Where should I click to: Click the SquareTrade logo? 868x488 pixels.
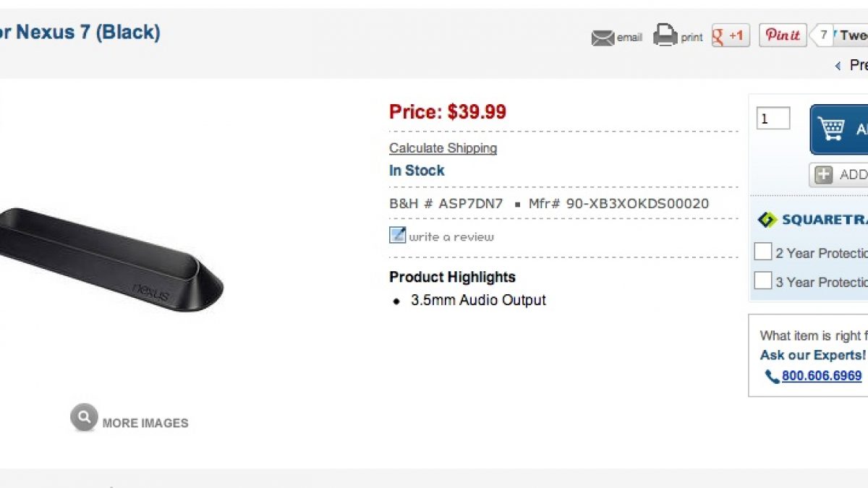pyautogui.click(x=812, y=220)
